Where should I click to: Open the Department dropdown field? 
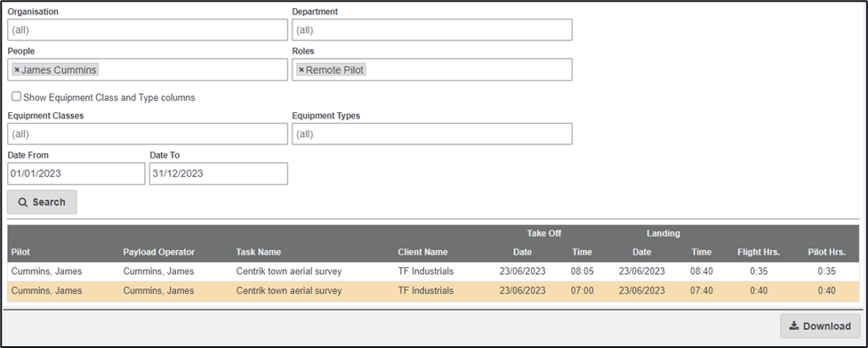(x=432, y=30)
